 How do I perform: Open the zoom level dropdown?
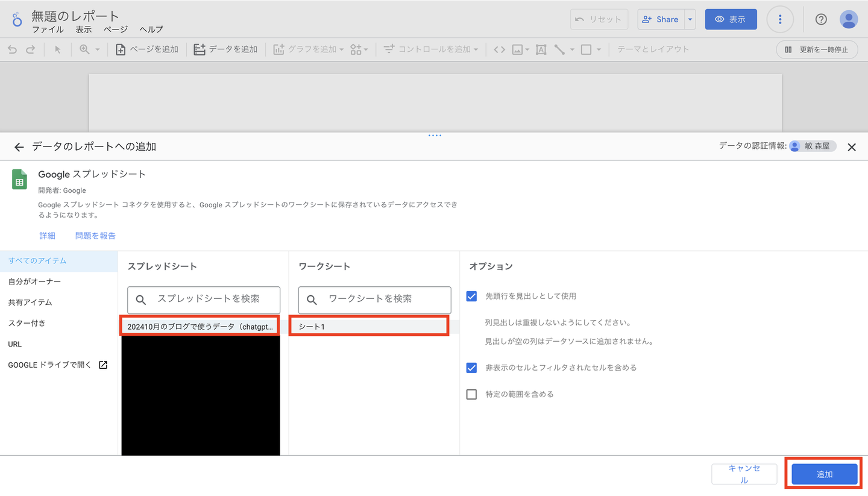(x=90, y=49)
